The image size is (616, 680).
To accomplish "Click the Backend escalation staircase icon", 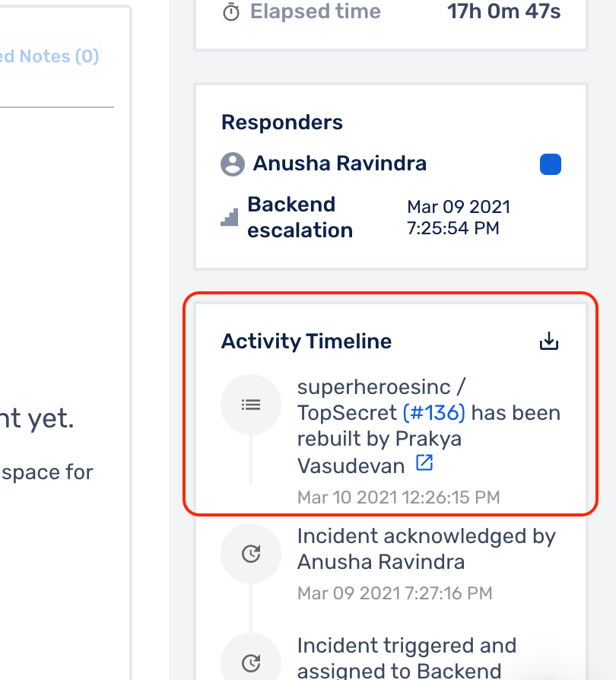I will (x=230, y=217).
